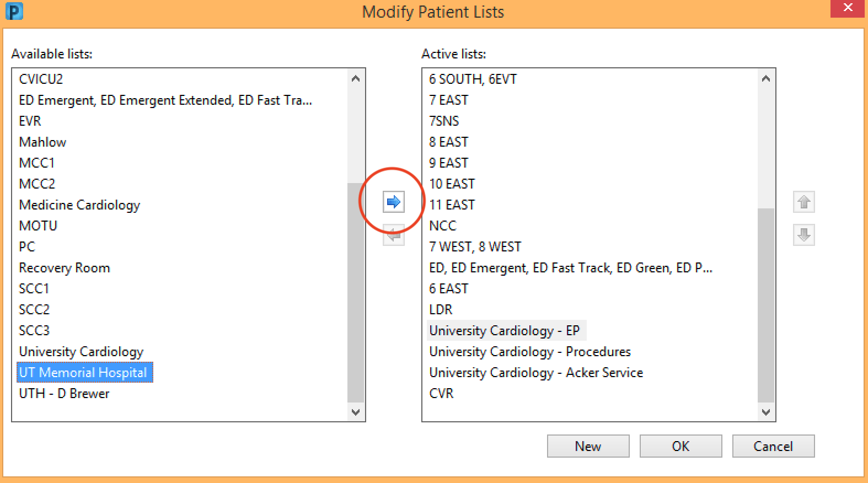Select UT Memorial Hospital in available lists

coord(83,373)
